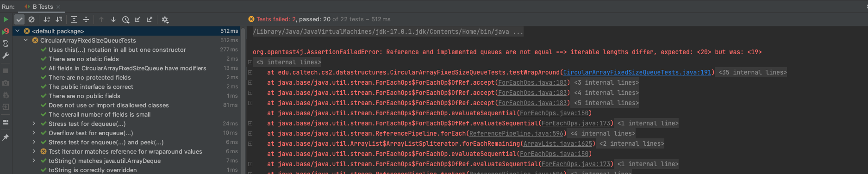Click the AssertionFailedError message line
This screenshot has height=174, width=868.
coord(507,52)
